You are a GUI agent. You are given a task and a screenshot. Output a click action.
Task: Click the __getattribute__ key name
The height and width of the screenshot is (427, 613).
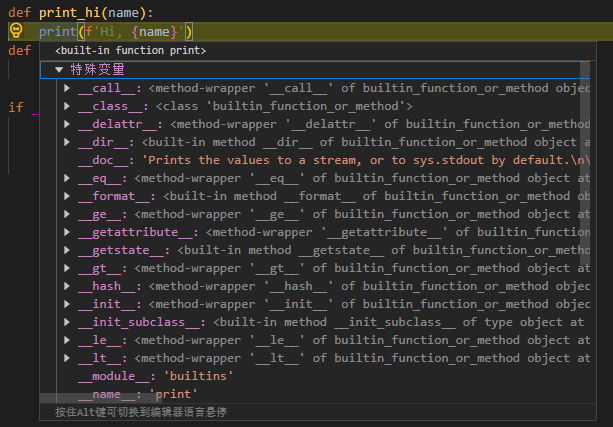135,232
